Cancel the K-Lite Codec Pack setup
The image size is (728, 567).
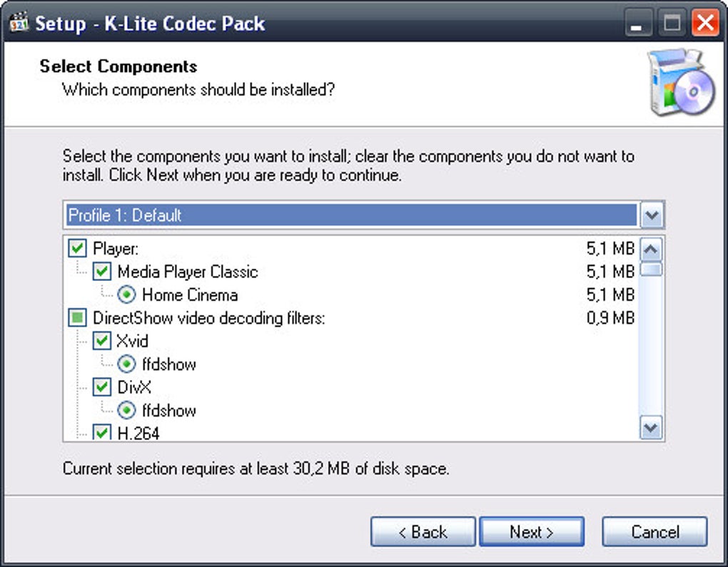(654, 532)
